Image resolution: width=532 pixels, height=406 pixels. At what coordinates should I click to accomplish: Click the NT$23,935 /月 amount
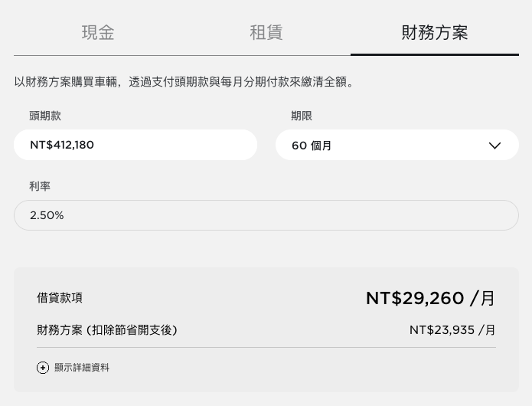[452, 330]
